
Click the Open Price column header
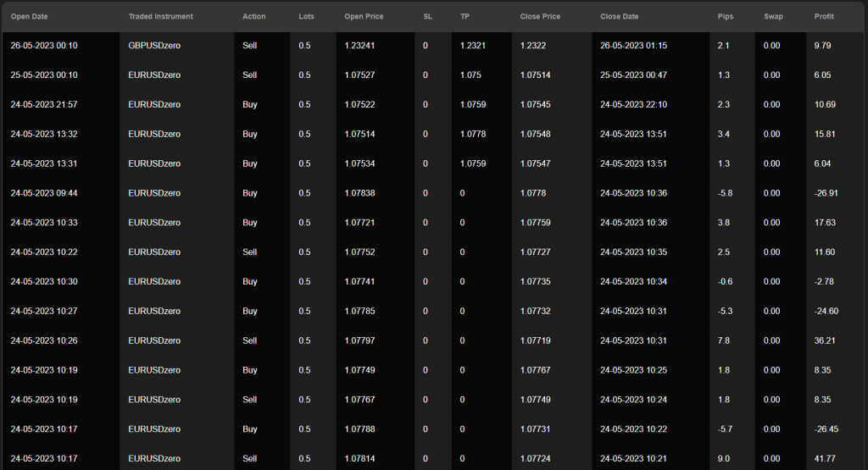(364, 16)
